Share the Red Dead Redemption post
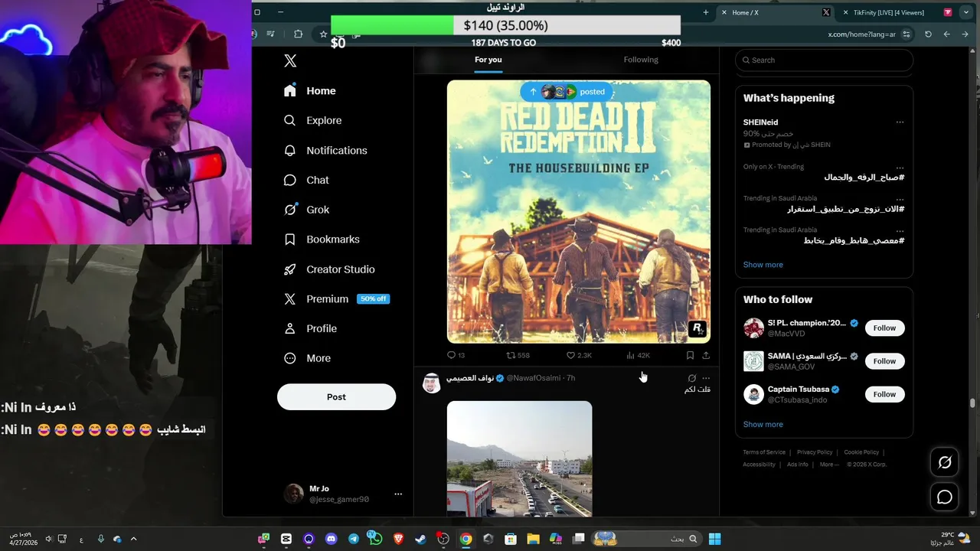 (706, 355)
